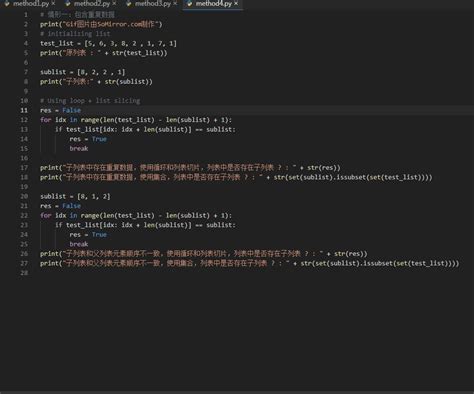Close the method2.py tab
The width and height of the screenshot is (474, 394).
[x=114, y=4]
